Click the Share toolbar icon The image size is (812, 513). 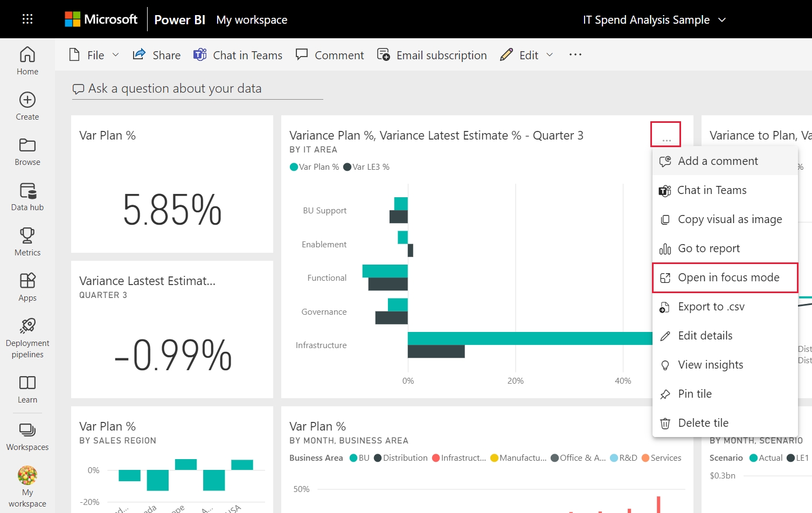[x=139, y=55]
